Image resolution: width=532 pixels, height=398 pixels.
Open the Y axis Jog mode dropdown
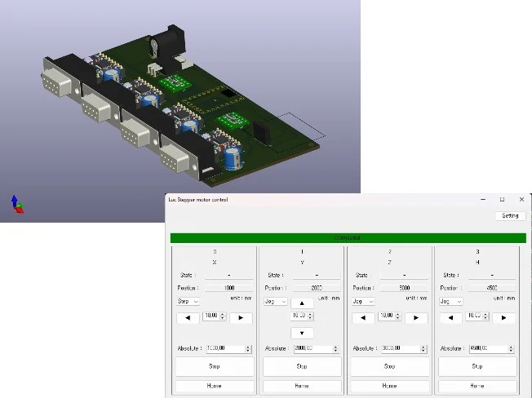point(276,301)
